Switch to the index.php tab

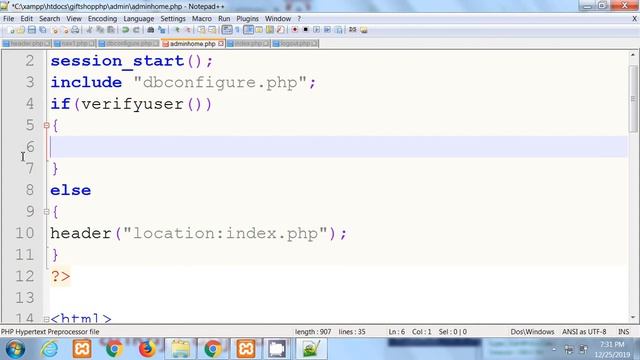tap(248, 43)
